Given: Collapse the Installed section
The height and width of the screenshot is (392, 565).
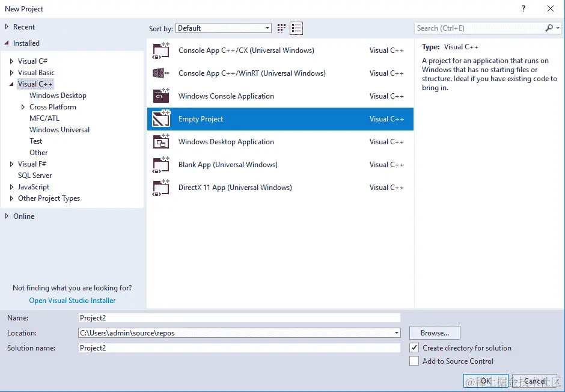Looking at the screenshot, I should tap(7, 43).
